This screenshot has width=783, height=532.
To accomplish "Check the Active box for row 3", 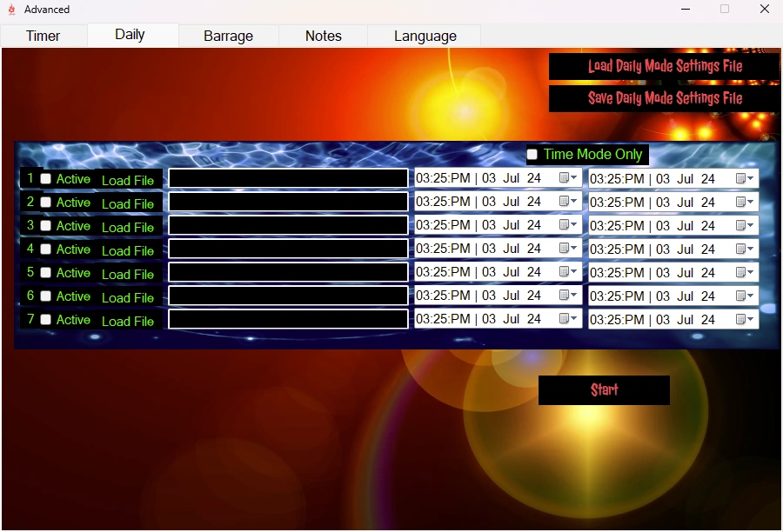I will point(45,225).
